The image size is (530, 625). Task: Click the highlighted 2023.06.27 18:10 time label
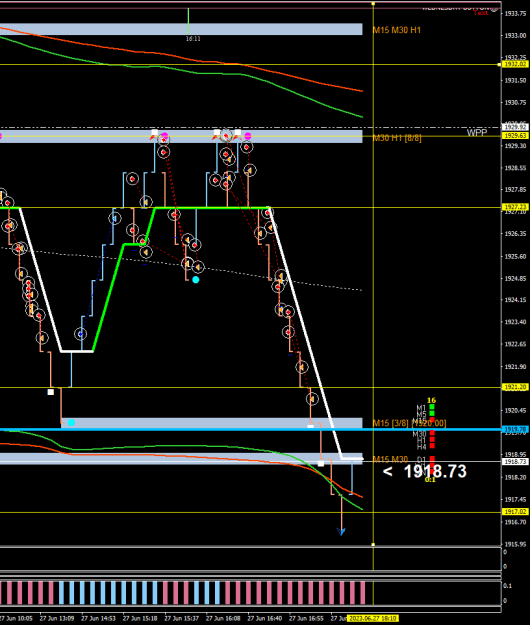(x=373, y=619)
